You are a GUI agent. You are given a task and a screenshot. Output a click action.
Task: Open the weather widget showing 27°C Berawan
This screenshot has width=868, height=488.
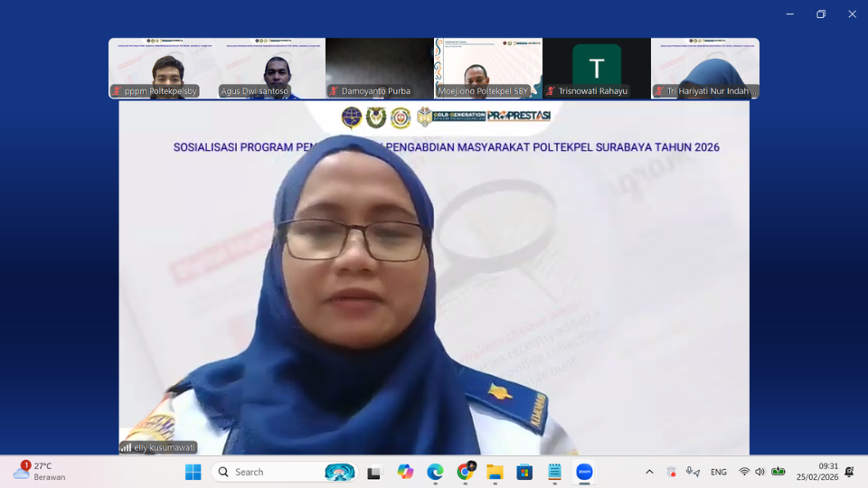40,472
